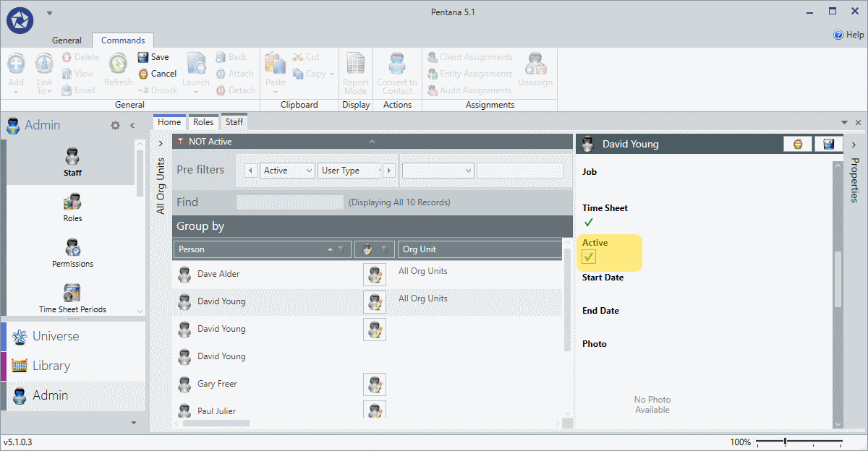Toggle the Active checkbox for David Young
Screen dimensions: 868x451
click(x=589, y=257)
